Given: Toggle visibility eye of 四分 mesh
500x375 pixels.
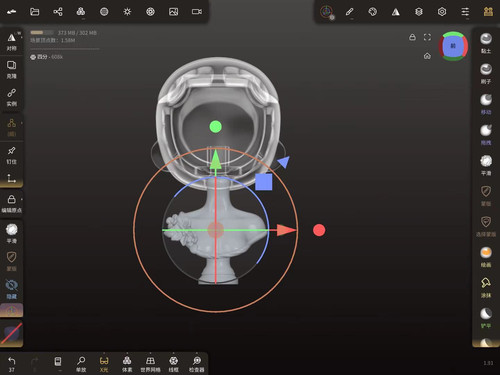Looking at the screenshot, I should tap(33, 57).
